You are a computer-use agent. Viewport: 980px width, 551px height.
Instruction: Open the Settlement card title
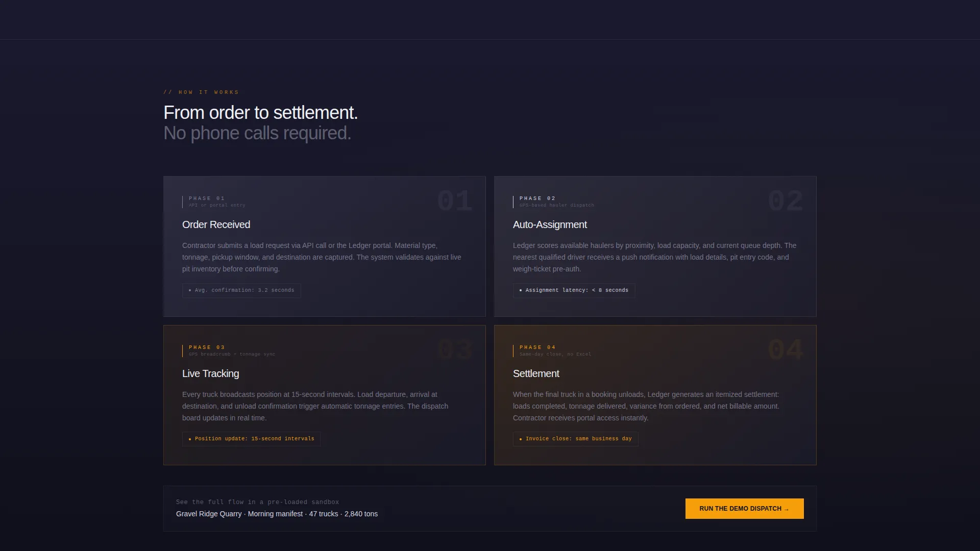[536, 373]
